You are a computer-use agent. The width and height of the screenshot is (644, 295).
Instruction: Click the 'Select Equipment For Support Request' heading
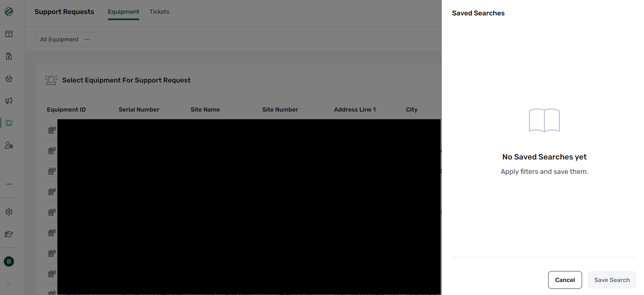pos(126,80)
